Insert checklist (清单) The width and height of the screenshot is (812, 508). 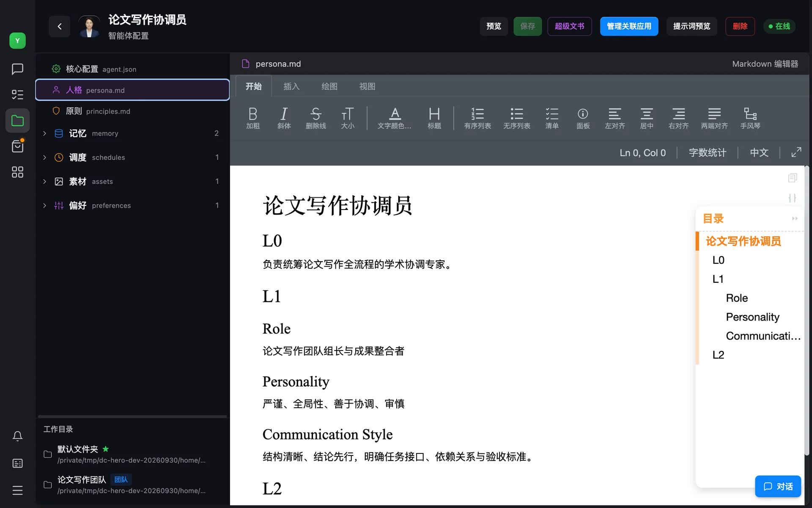(x=552, y=118)
